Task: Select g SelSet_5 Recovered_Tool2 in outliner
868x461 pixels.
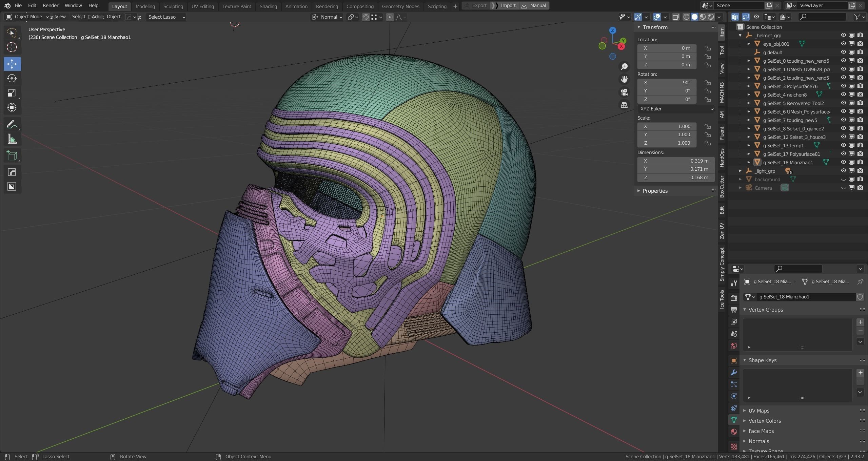Action: [x=793, y=103]
